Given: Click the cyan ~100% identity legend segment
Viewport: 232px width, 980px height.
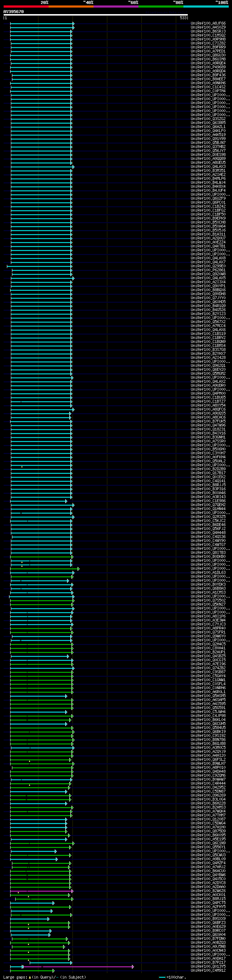Looking at the screenshot, I should click(206, 7).
